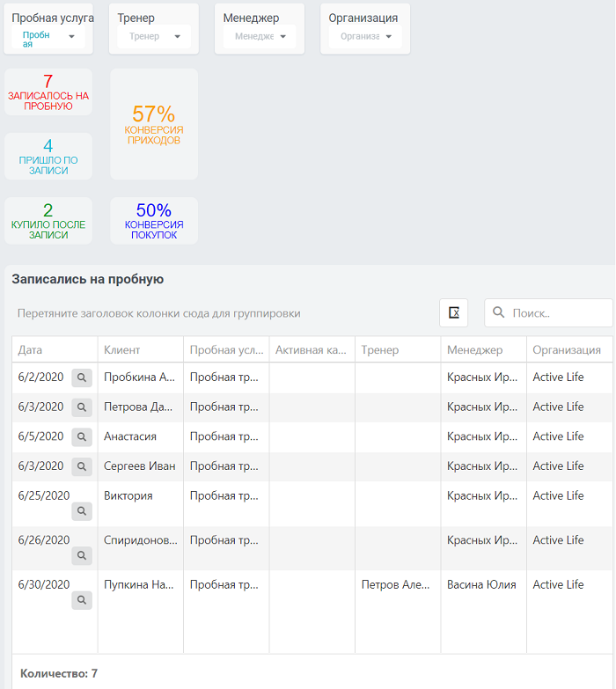This screenshot has height=689, width=616.
Task: Expand the Организация filter dropdown
Action: click(x=365, y=36)
